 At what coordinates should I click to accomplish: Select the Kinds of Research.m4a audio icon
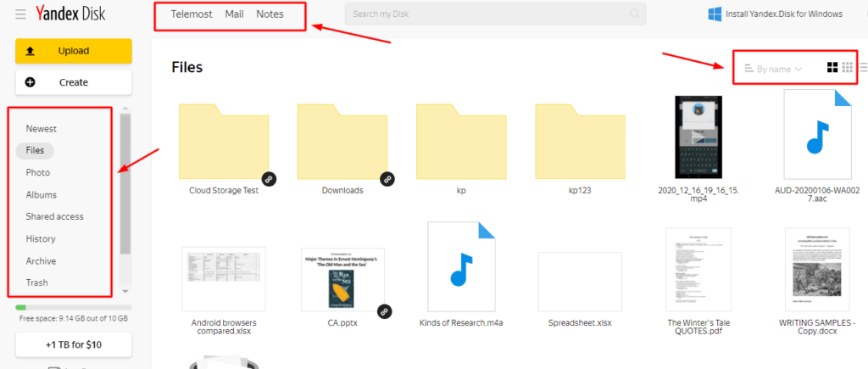(461, 267)
